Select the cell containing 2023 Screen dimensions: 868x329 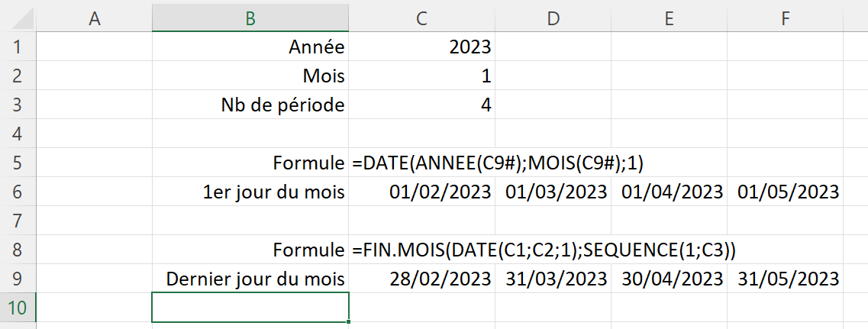422,47
